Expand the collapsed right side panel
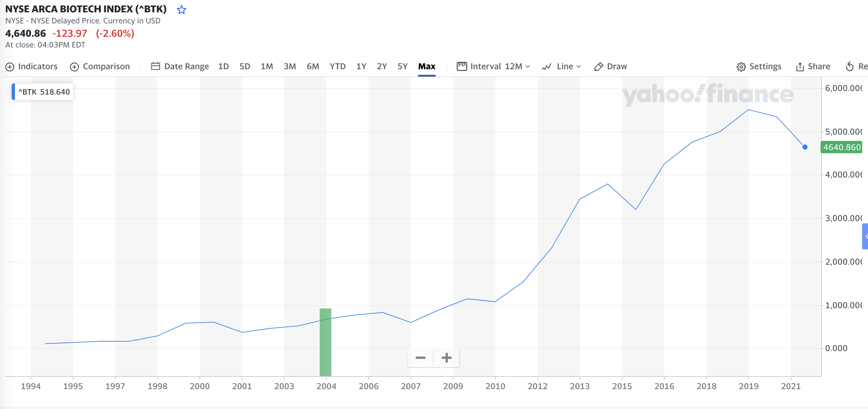Image resolution: width=868 pixels, height=409 pixels. (x=865, y=236)
